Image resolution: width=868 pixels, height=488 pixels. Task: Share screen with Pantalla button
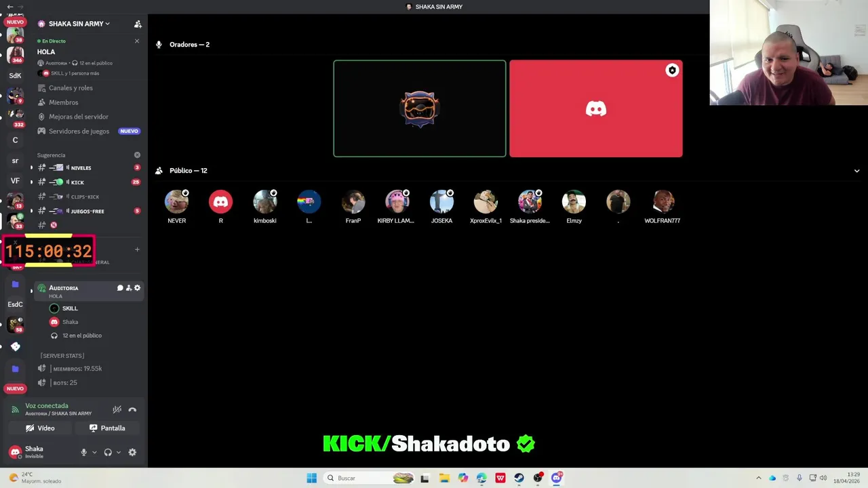(x=108, y=428)
